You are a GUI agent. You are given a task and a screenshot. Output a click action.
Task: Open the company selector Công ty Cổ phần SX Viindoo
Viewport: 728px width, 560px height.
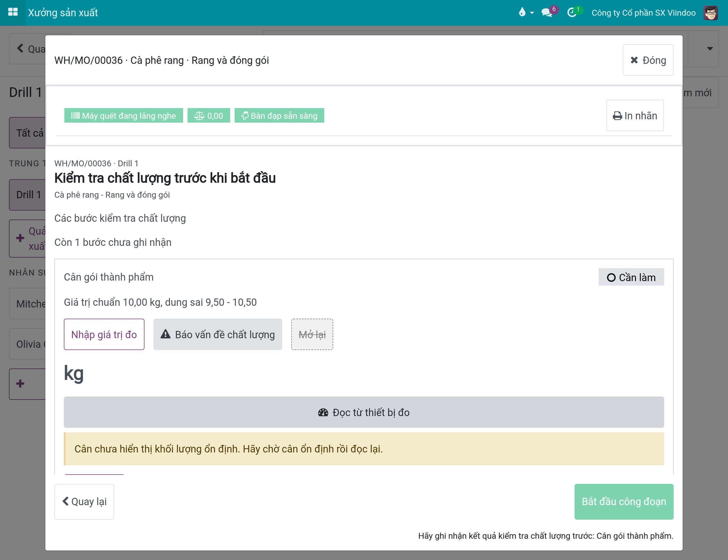click(643, 13)
